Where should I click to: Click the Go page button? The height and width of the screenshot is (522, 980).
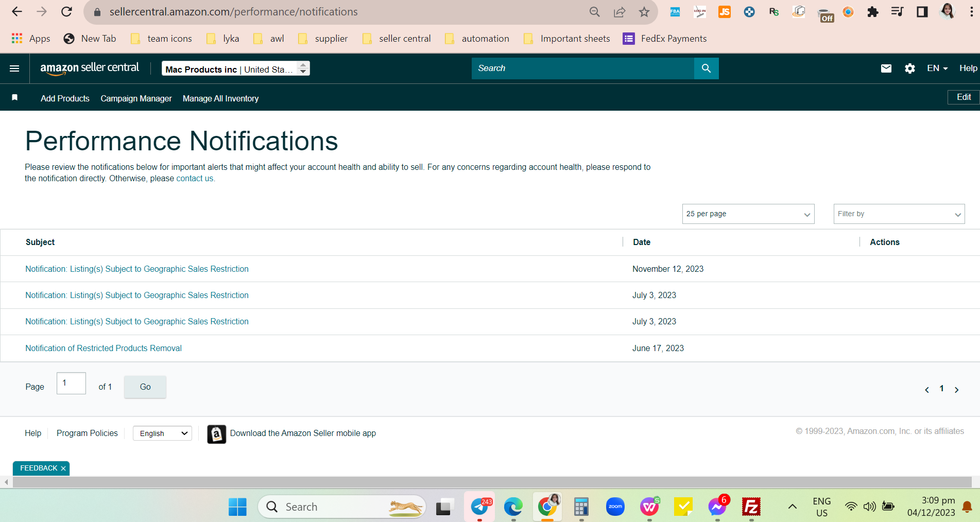tap(145, 387)
